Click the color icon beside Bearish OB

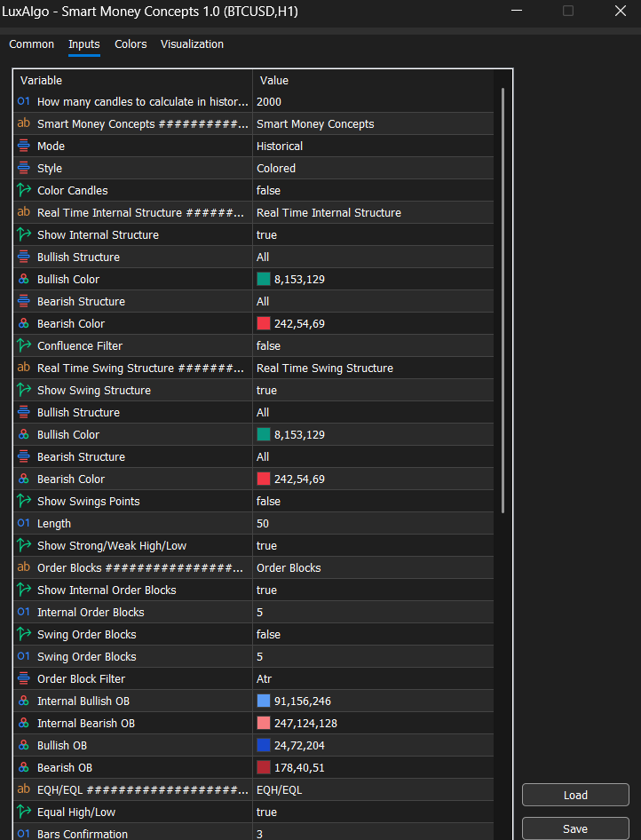pos(24,767)
